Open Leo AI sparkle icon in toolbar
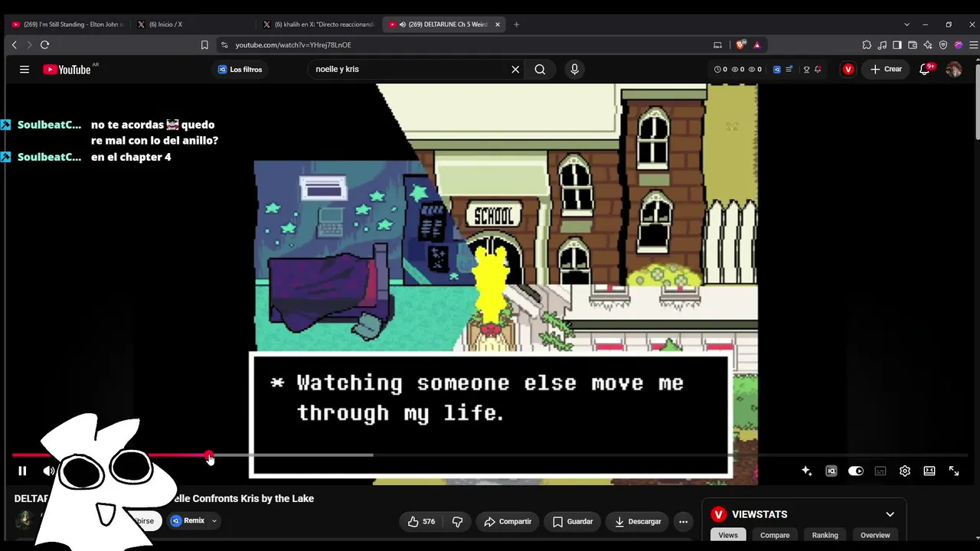 pyautogui.click(x=928, y=45)
